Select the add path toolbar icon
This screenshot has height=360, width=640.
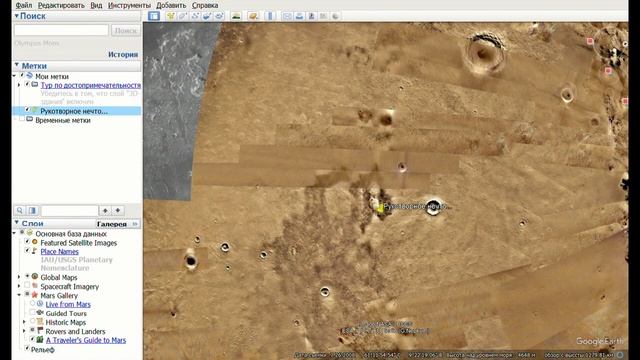195,16
